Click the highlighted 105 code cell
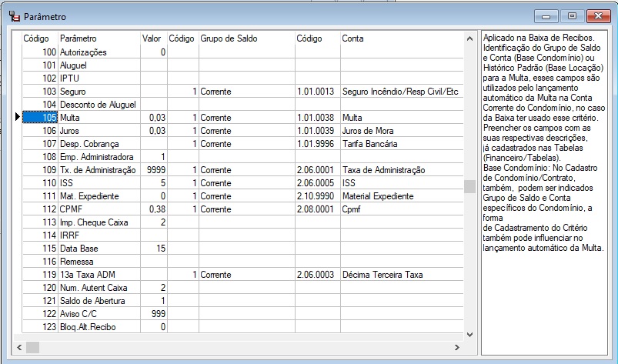 coord(40,118)
